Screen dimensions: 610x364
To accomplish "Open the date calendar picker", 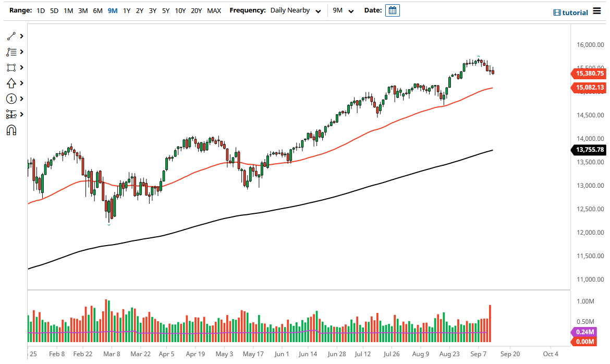I will click(392, 10).
